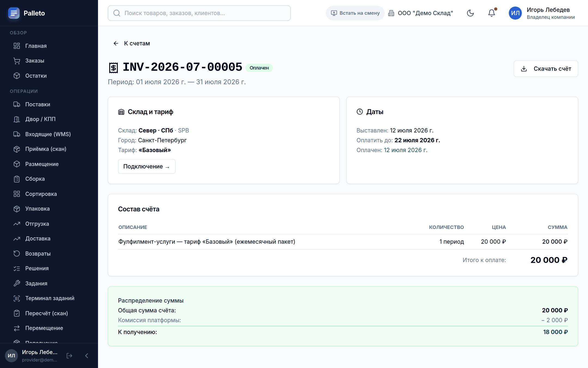Toggle dark mode moon icon
The width and height of the screenshot is (588, 368).
click(x=470, y=13)
